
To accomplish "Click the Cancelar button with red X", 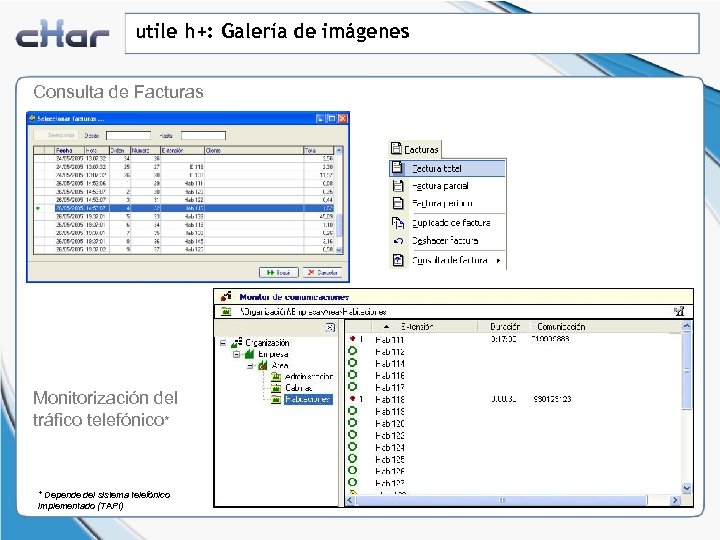I will [x=322, y=272].
